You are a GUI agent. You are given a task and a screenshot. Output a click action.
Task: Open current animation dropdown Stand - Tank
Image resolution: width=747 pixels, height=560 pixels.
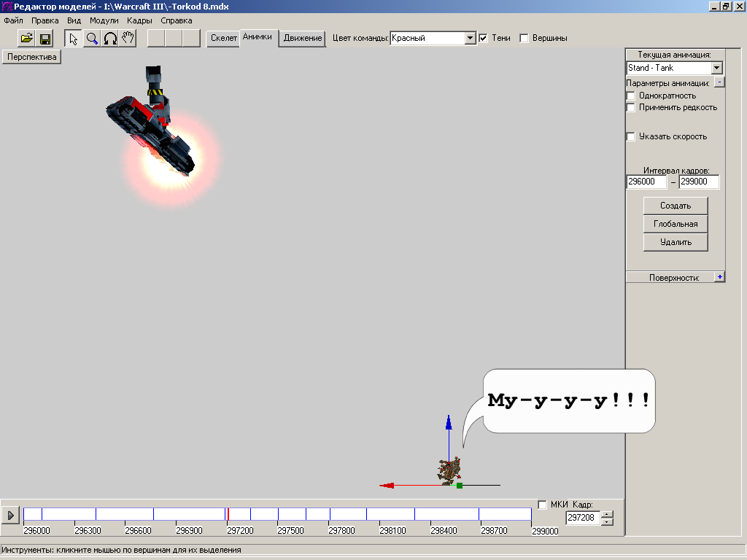point(717,68)
